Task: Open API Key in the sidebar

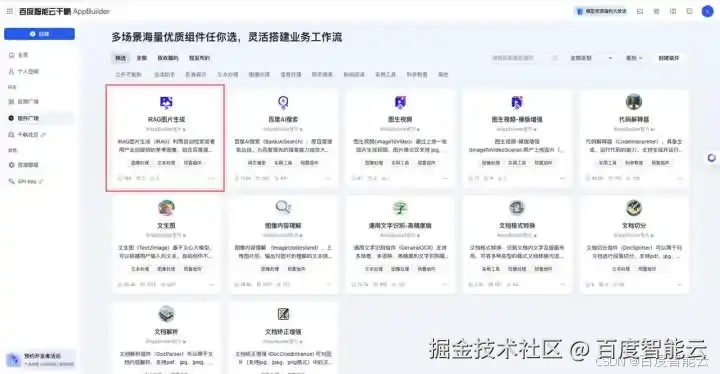Action: coord(26,181)
